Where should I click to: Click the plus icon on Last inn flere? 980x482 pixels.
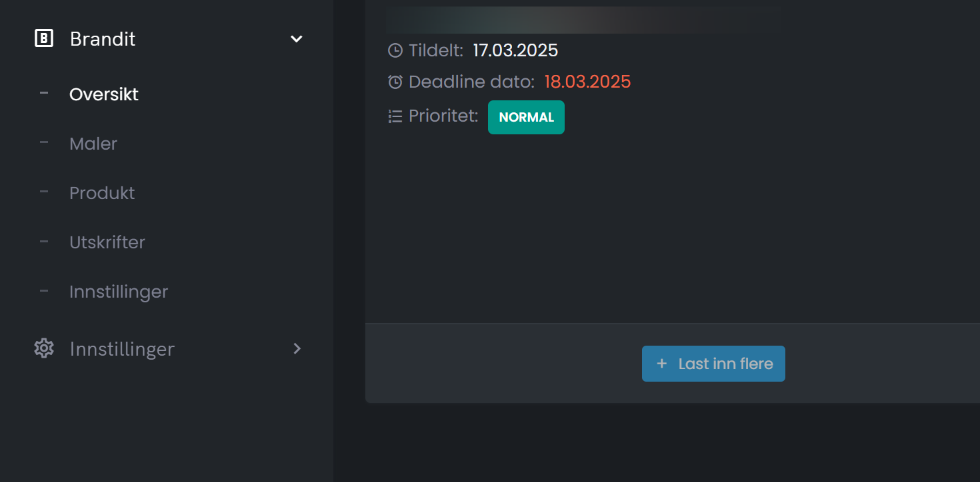pos(662,364)
